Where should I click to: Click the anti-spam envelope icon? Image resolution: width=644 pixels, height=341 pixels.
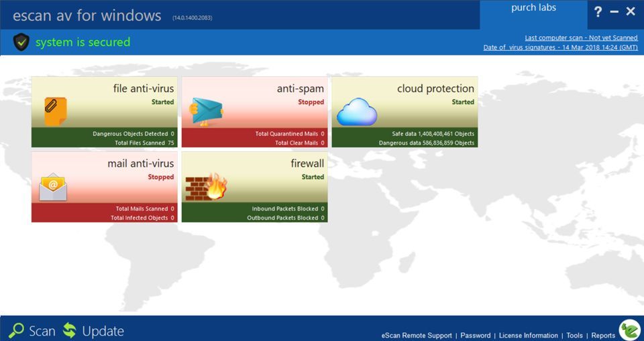click(x=206, y=112)
